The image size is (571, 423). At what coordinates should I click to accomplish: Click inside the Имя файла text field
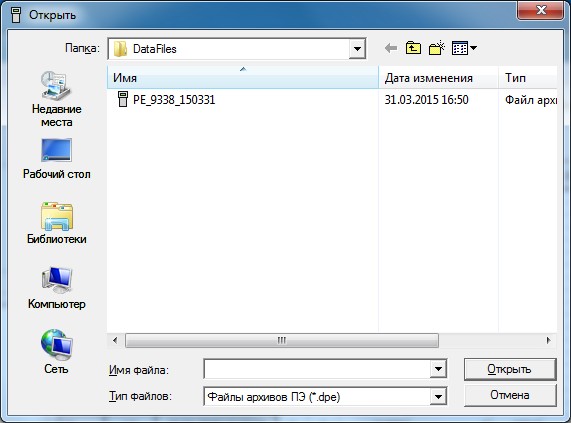[x=317, y=369]
